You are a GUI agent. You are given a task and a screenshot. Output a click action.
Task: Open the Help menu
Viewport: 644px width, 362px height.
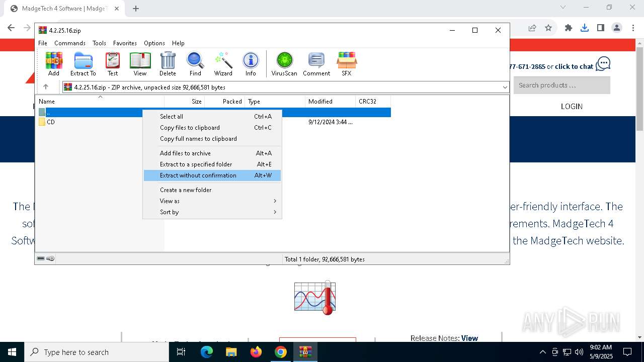click(178, 43)
